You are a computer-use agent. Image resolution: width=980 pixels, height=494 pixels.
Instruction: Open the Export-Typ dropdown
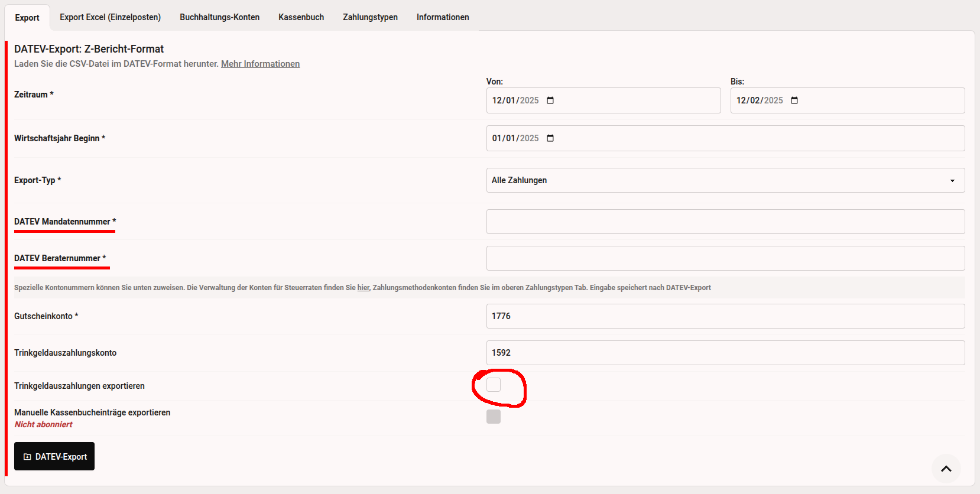[725, 180]
